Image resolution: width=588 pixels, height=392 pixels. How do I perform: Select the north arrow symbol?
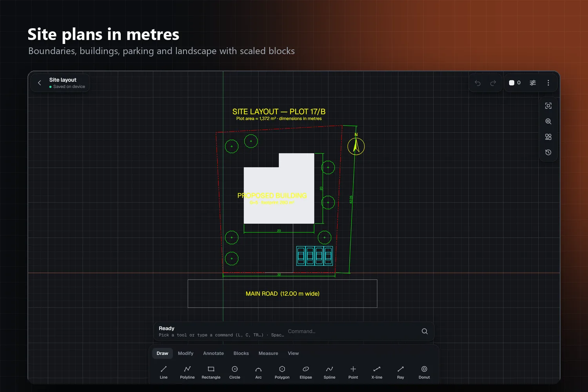tap(356, 146)
